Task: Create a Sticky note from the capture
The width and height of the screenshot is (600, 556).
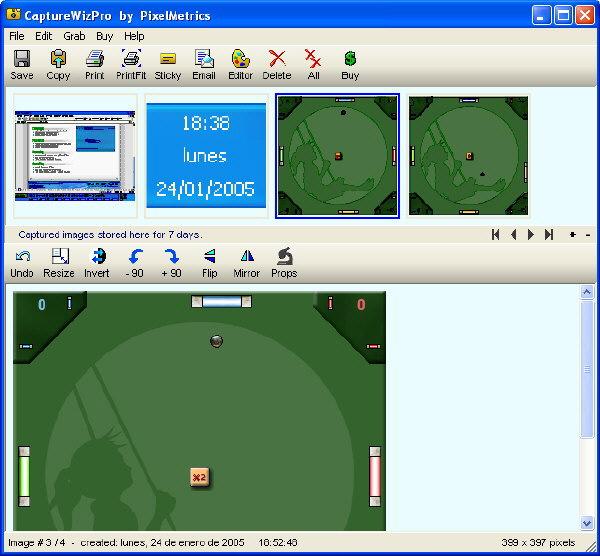Action: pyautogui.click(x=168, y=65)
